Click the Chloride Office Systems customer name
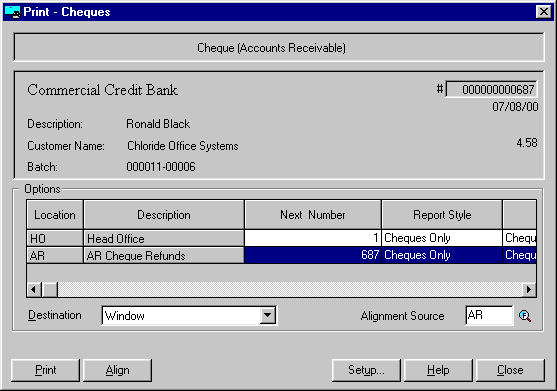 coord(183,146)
